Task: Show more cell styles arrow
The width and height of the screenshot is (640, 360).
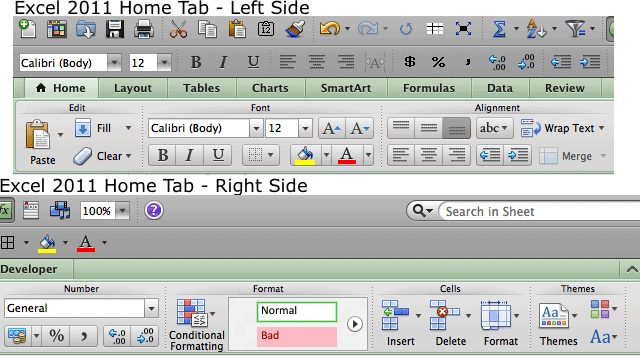Action: pyautogui.click(x=355, y=324)
